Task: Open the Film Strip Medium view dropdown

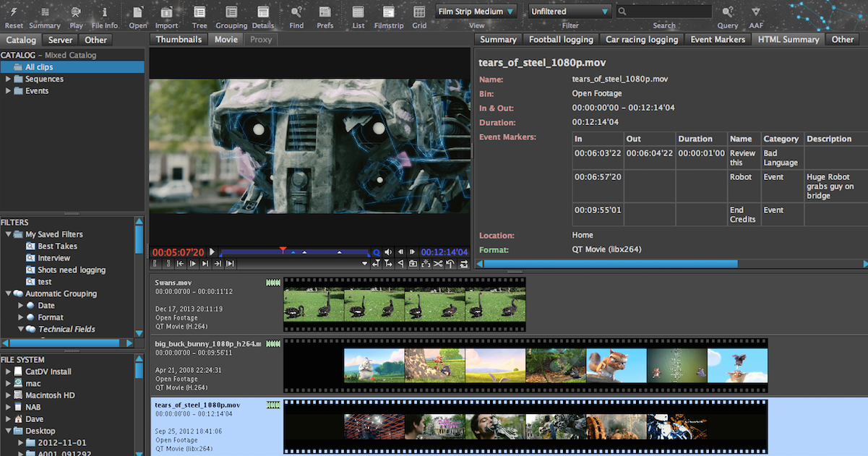Action: point(476,12)
